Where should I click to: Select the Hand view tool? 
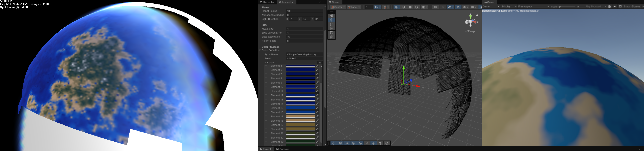[x=331, y=16]
